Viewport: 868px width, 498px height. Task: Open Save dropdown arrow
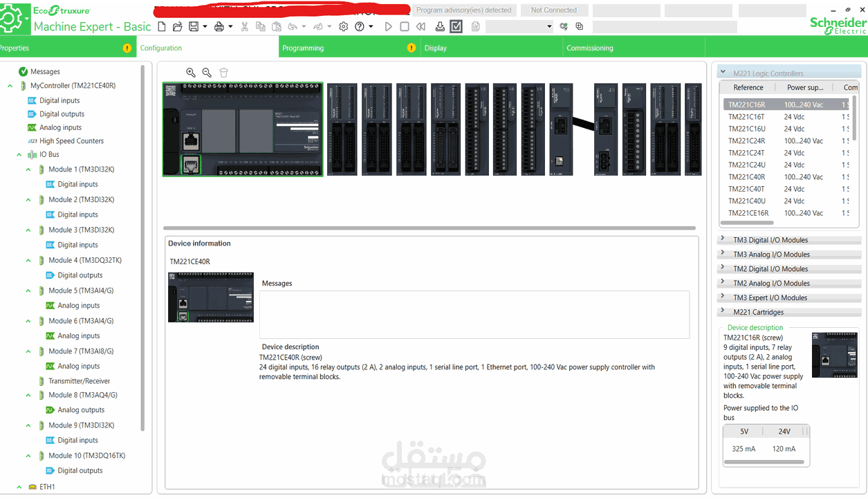pyautogui.click(x=205, y=26)
